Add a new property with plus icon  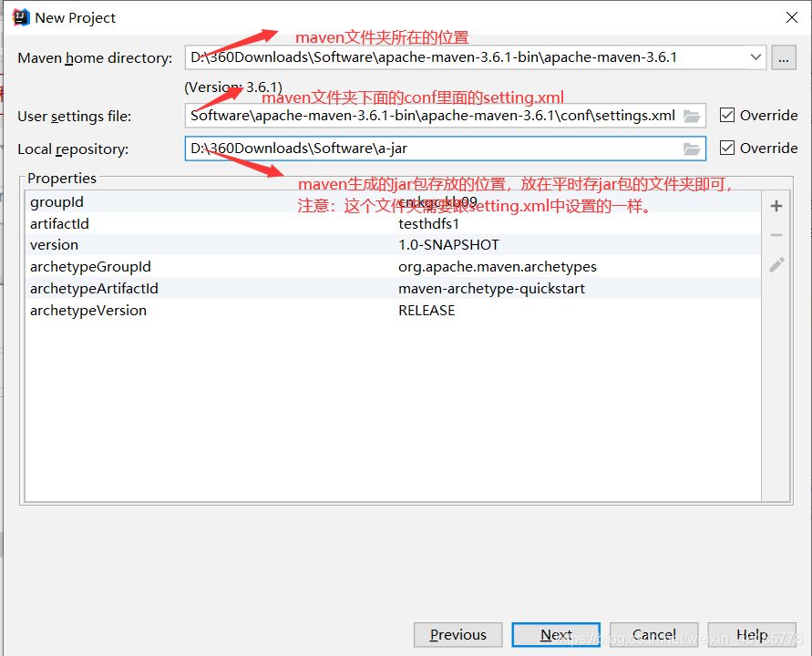[776, 206]
